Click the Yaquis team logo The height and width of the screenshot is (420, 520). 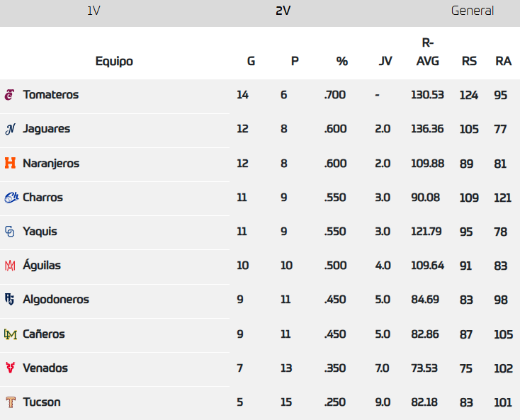[x=10, y=232]
